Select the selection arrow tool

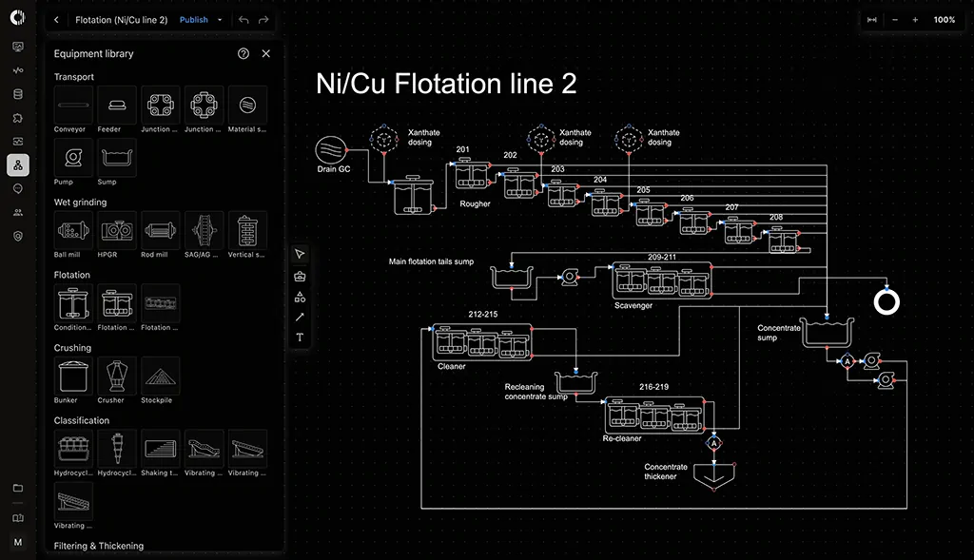click(x=300, y=254)
